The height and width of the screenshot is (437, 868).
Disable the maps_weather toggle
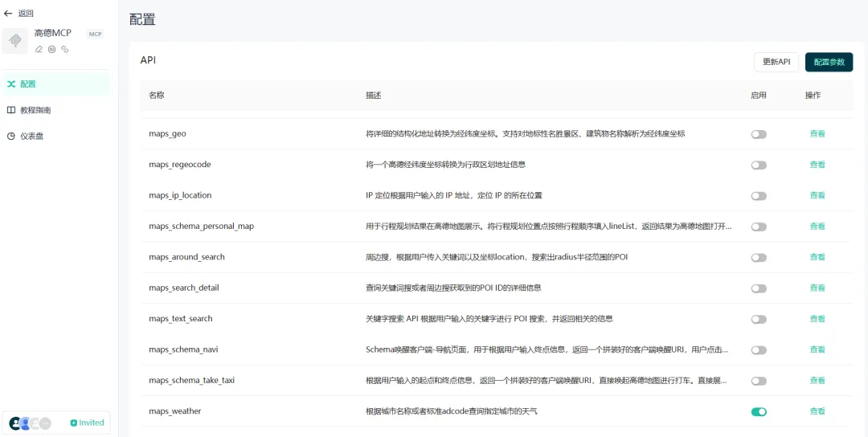coord(759,411)
